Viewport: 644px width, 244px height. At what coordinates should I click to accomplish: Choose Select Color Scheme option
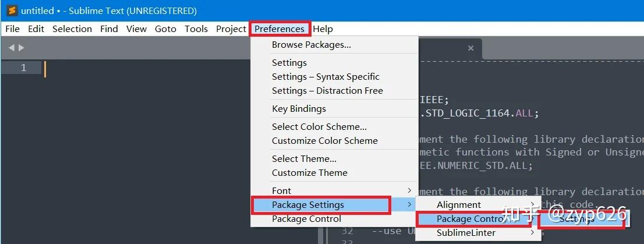tap(319, 126)
